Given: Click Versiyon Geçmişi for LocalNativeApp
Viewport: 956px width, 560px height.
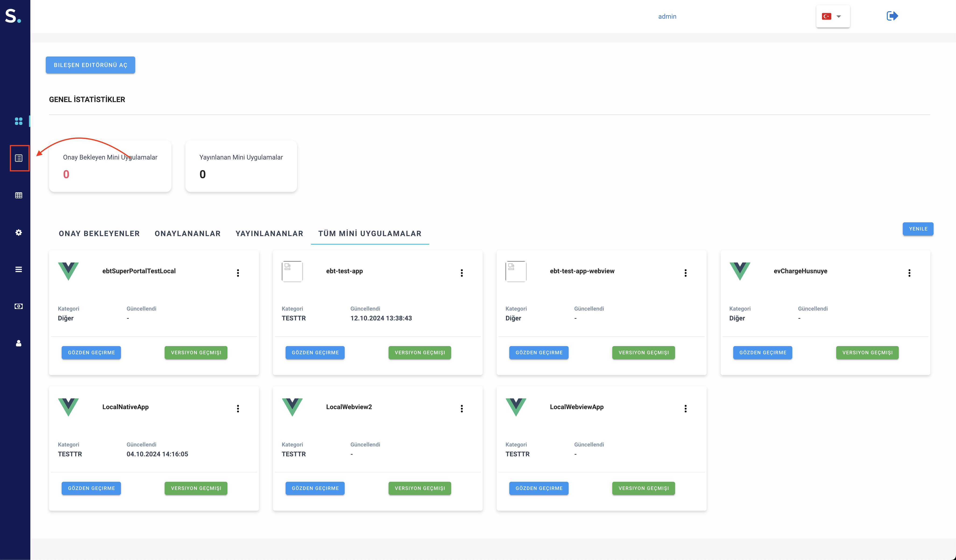Looking at the screenshot, I should (x=196, y=488).
